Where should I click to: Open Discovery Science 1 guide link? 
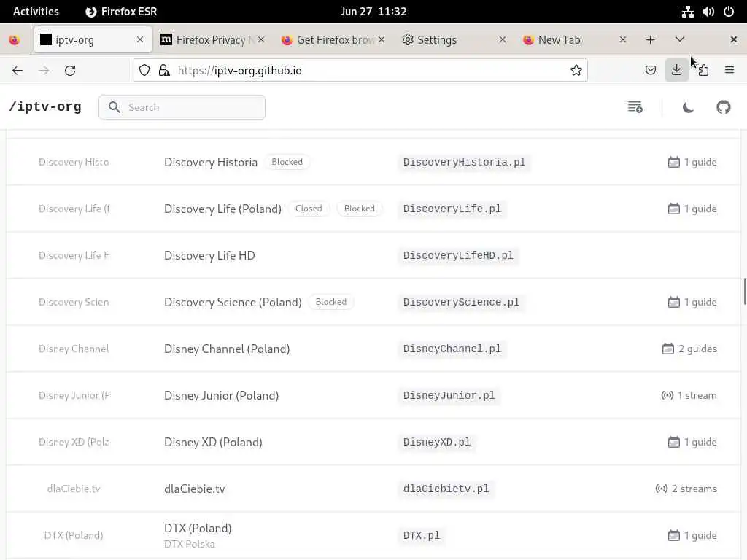692,302
